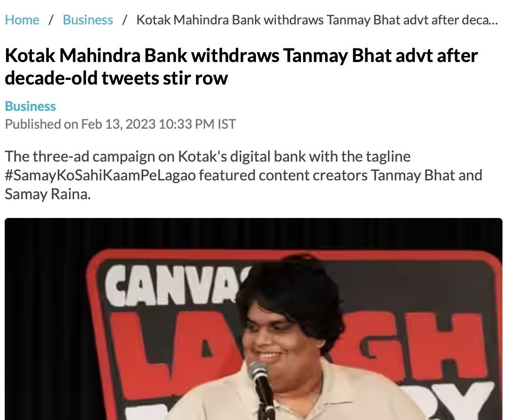
Task: Go to the Home breadcrumb link
Action: click(22, 20)
